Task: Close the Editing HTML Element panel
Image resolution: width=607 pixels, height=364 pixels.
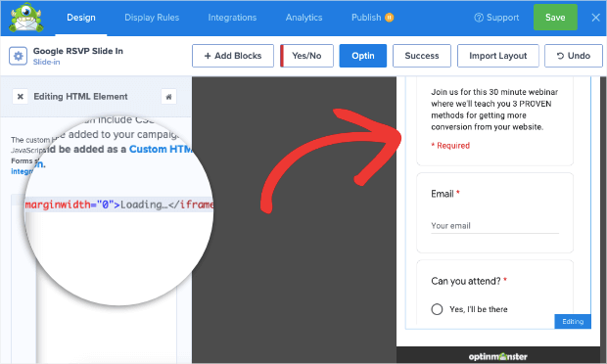Action: [21, 96]
